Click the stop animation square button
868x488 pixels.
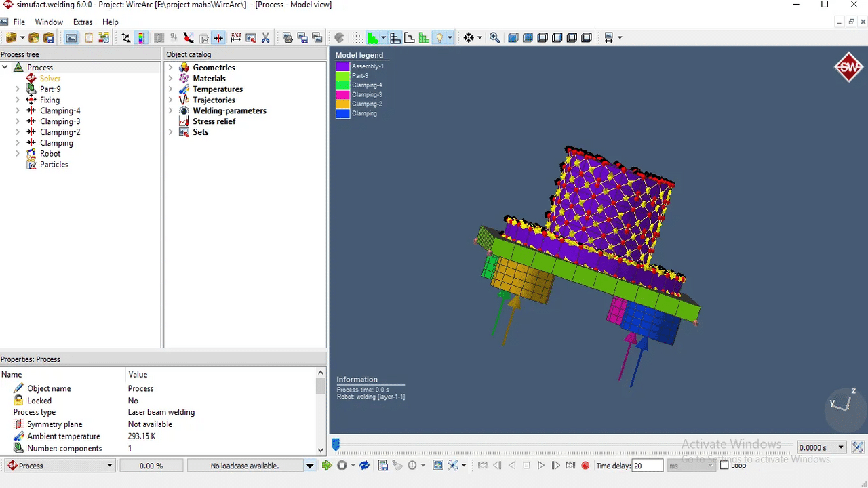click(x=526, y=466)
